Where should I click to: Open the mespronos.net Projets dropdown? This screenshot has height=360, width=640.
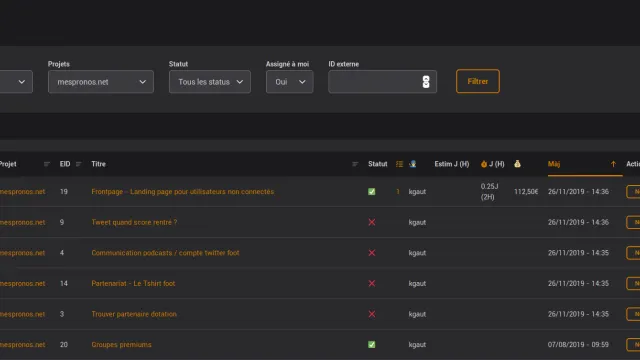[x=101, y=82]
